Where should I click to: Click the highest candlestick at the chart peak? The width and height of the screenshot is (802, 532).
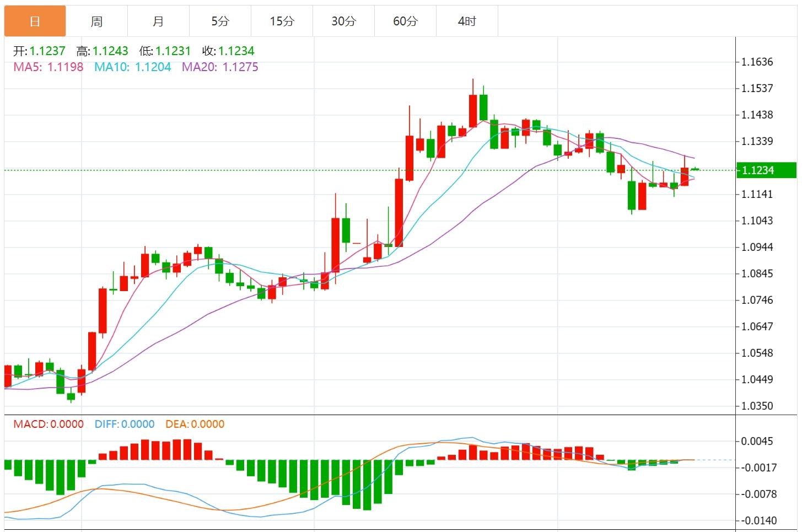click(x=473, y=110)
